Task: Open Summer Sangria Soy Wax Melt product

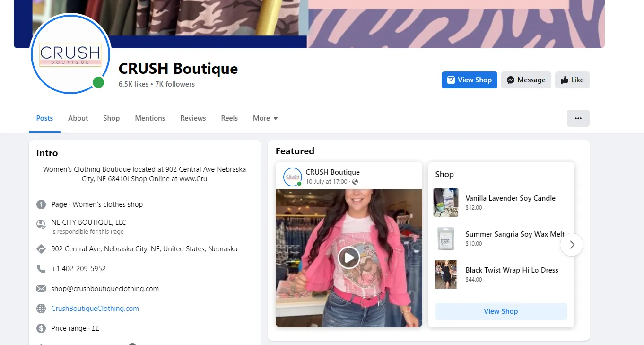Action: coord(515,234)
